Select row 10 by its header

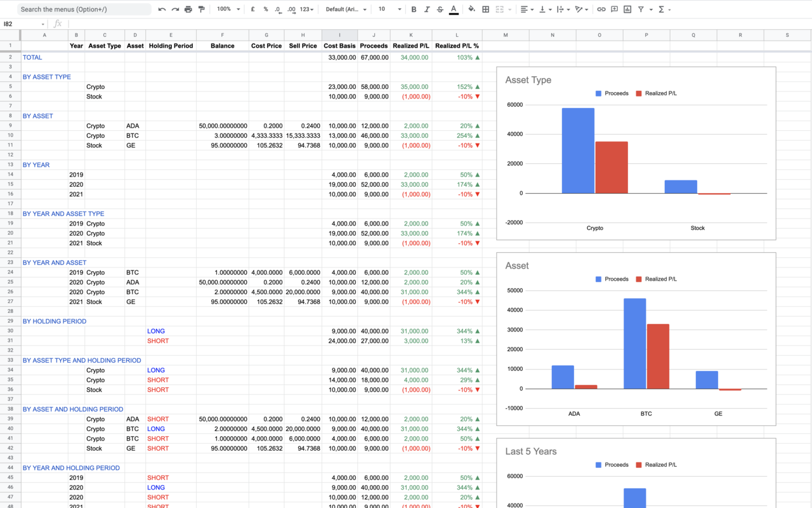[x=10, y=135]
